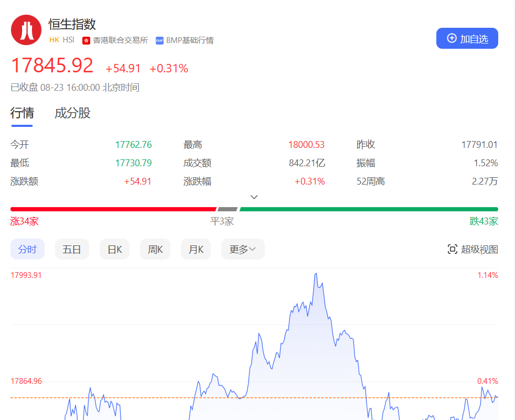Click the HK market tag

click(x=54, y=40)
